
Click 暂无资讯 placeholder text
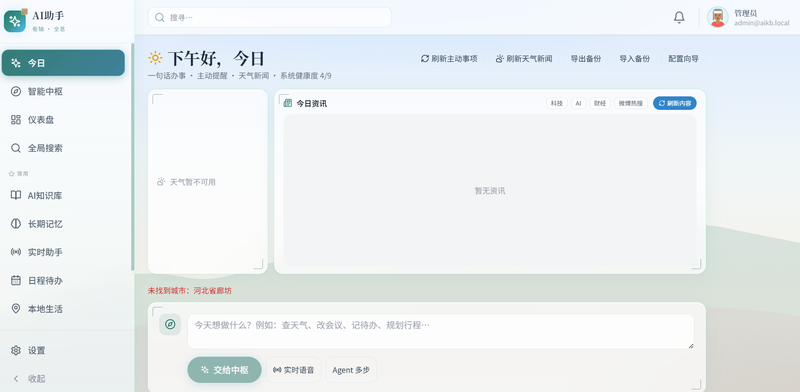coord(490,190)
